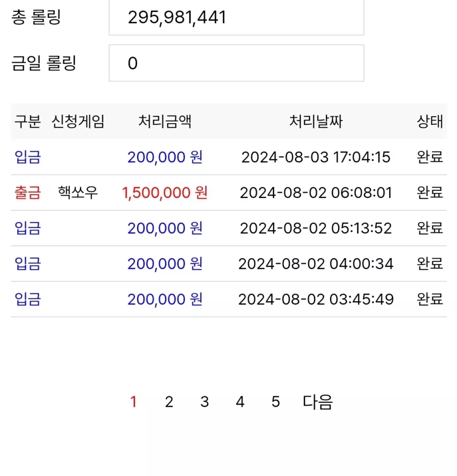
Task: Click the 구분 column header
Action: tap(27, 122)
